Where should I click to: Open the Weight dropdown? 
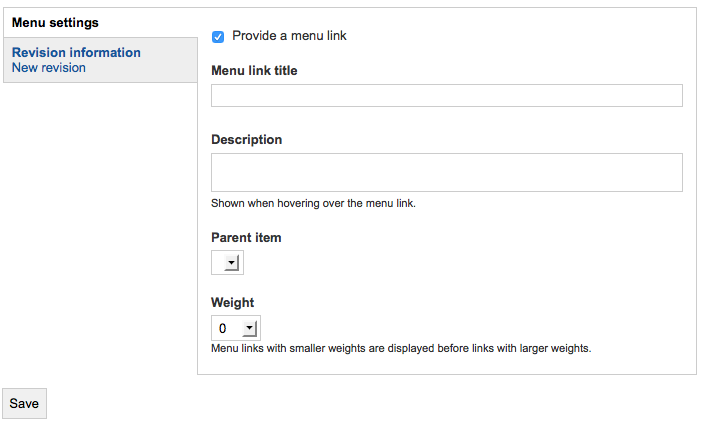point(236,328)
